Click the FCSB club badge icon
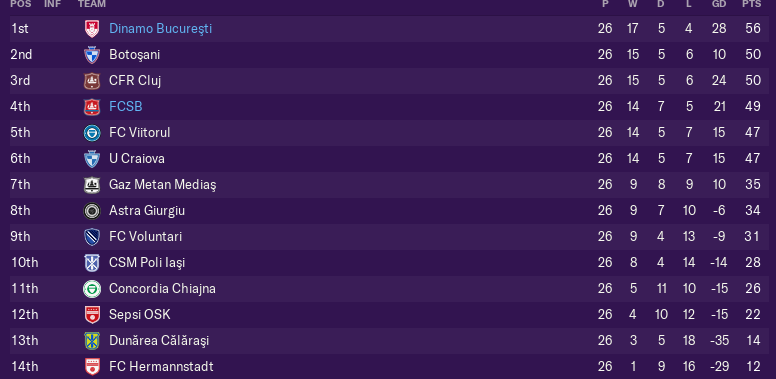776x379 pixels. point(92,107)
